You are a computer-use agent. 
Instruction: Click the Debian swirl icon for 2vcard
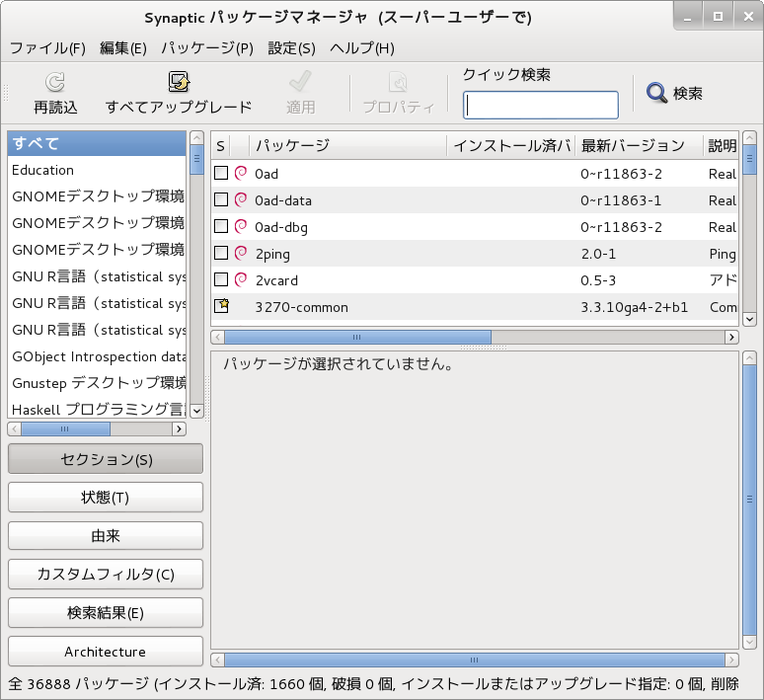pos(241,279)
